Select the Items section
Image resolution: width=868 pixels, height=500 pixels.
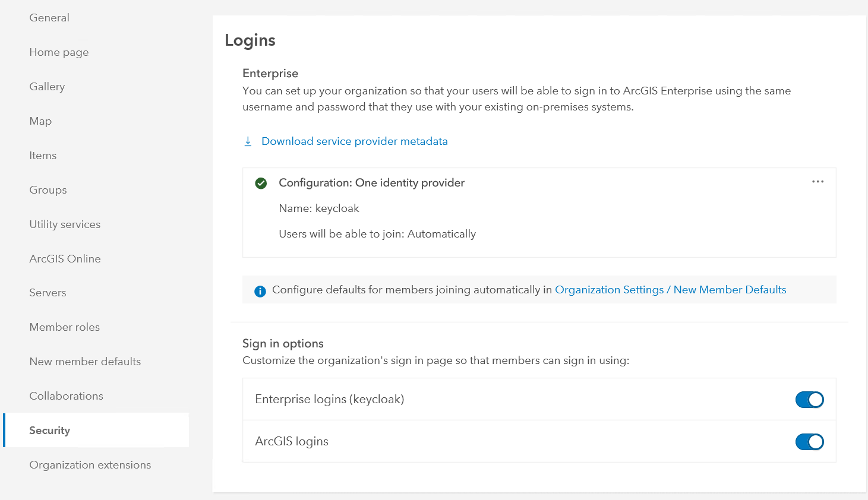(x=43, y=155)
